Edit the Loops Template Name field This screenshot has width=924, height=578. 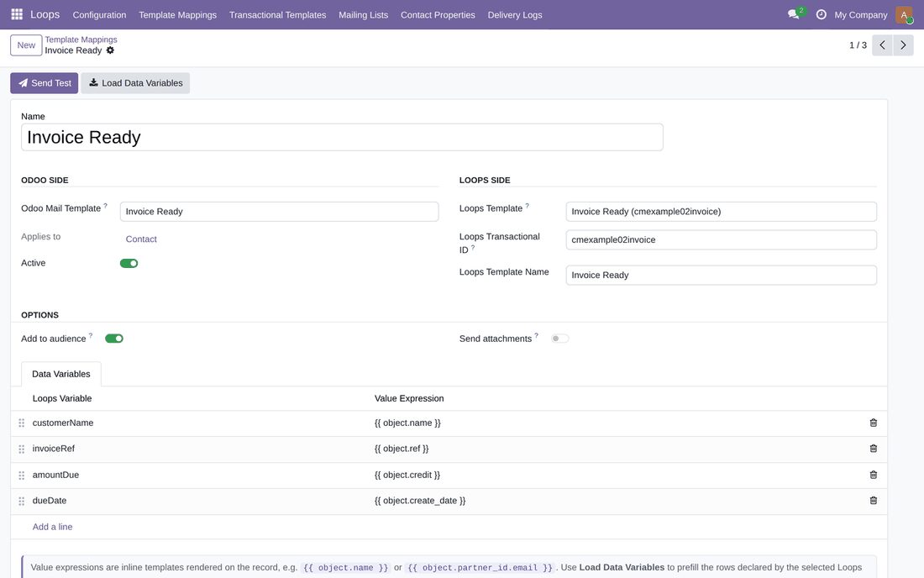(x=722, y=276)
